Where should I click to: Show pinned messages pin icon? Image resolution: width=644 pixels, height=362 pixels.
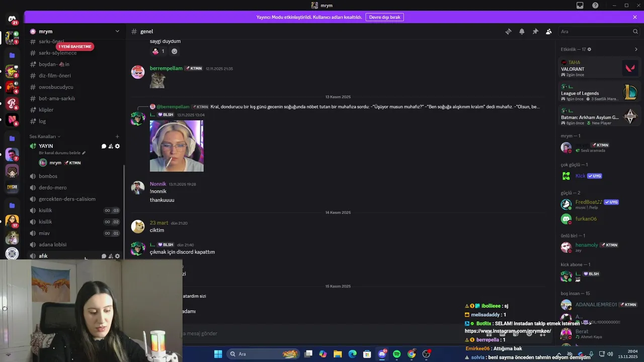(x=535, y=31)
